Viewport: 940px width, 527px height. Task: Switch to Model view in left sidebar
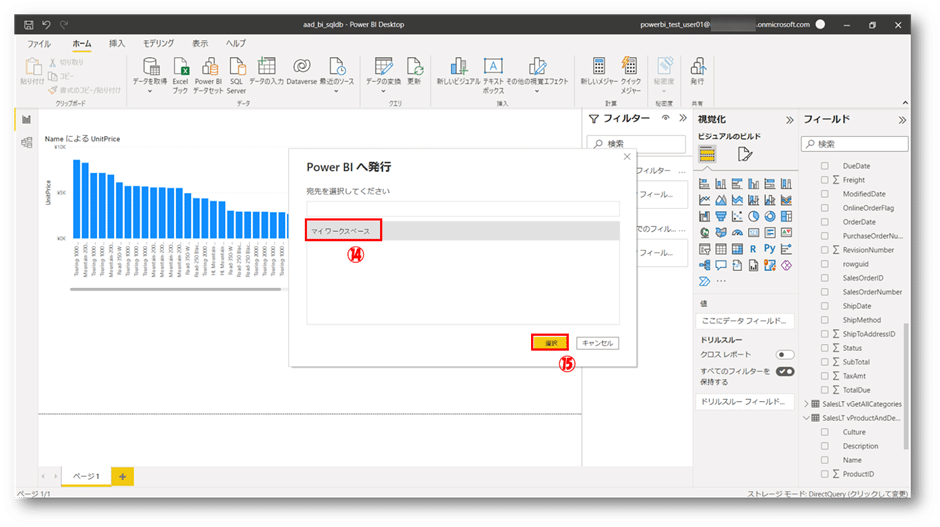26,143
